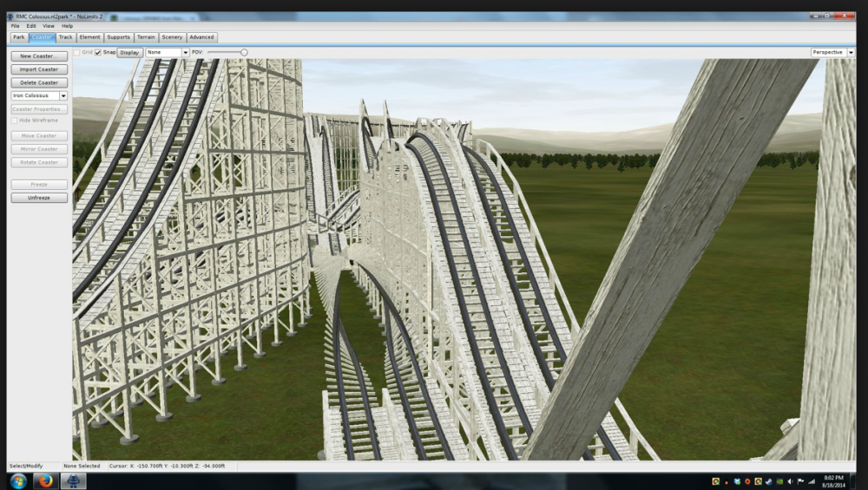
Task: Open the Windows Start menu
Action: coord(18,481)
